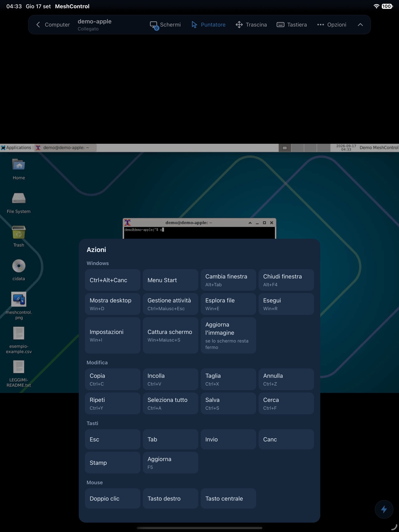
Task: Select the esempio-example.csv file icon
Action: coord(19,340)
